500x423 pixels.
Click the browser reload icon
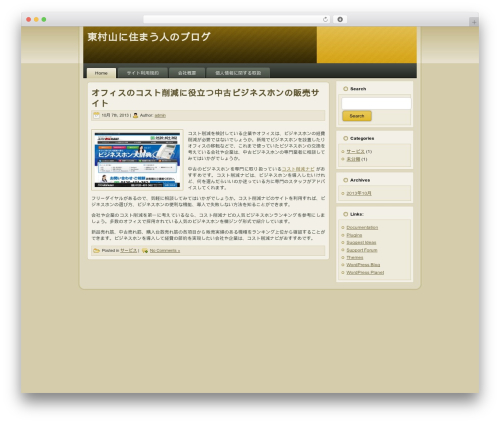click(x=325, y=19)
